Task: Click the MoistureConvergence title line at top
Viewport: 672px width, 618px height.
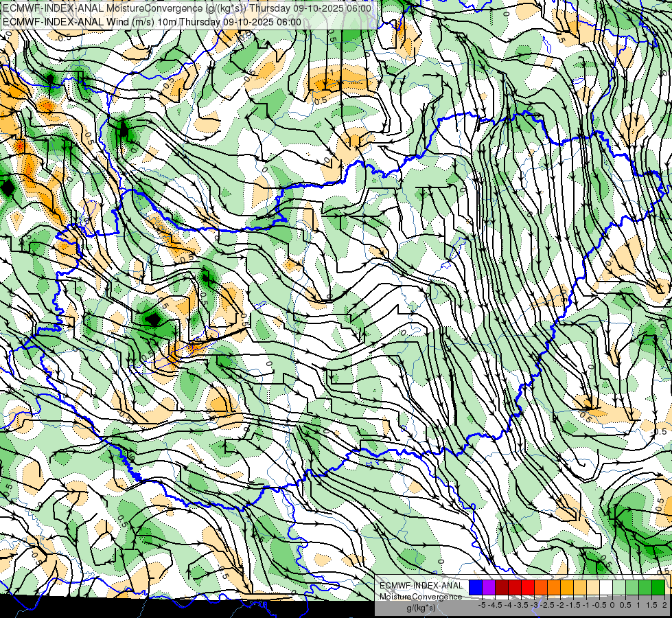Action: pyautogui.click(x=187, y=8)
